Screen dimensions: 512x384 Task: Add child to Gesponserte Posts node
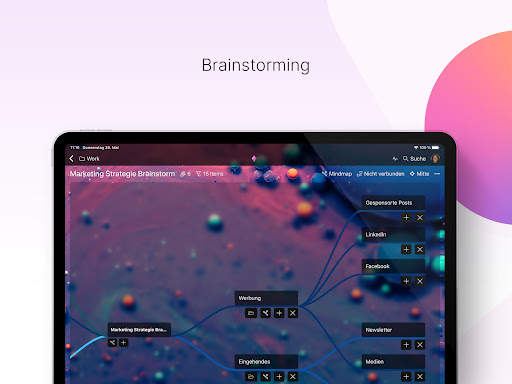tap(406, 218)
